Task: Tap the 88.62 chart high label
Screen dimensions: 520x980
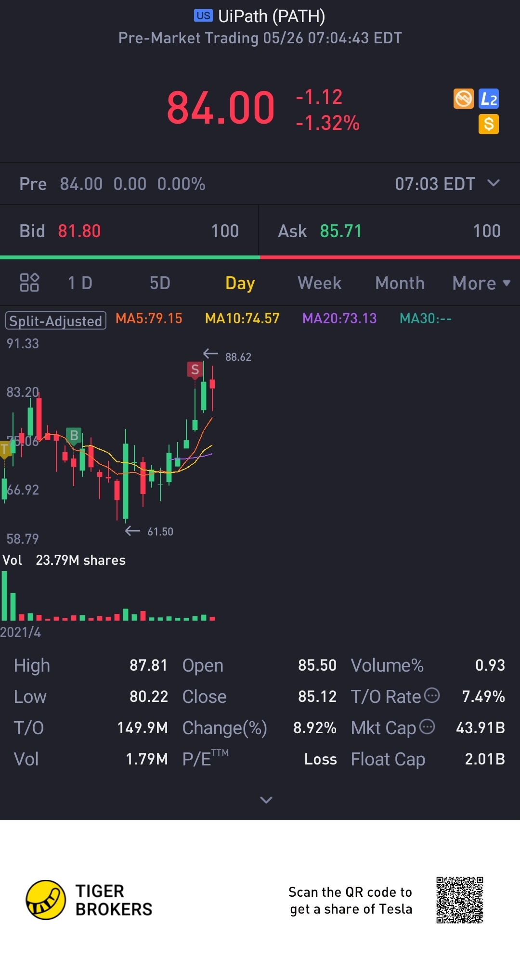Action: pyautogui.click(x=238, y=357)
